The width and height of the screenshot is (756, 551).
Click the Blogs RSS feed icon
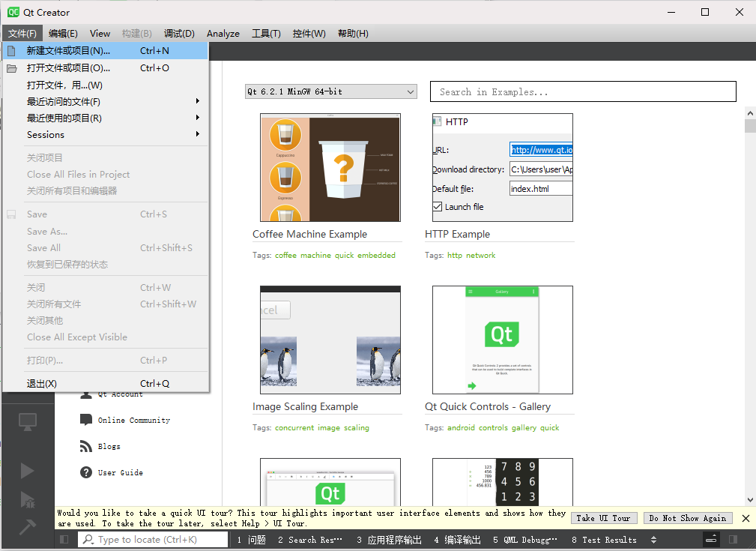(86, 446)
